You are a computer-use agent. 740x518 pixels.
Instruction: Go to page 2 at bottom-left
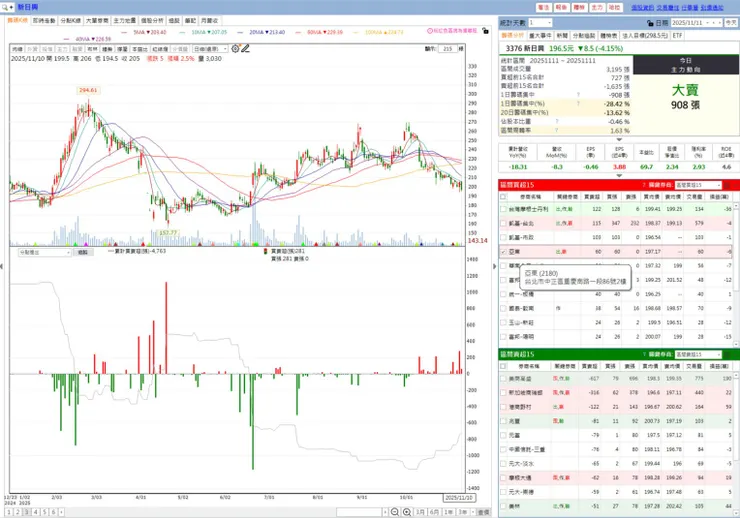pyautogui.click(x=17, y=512)
